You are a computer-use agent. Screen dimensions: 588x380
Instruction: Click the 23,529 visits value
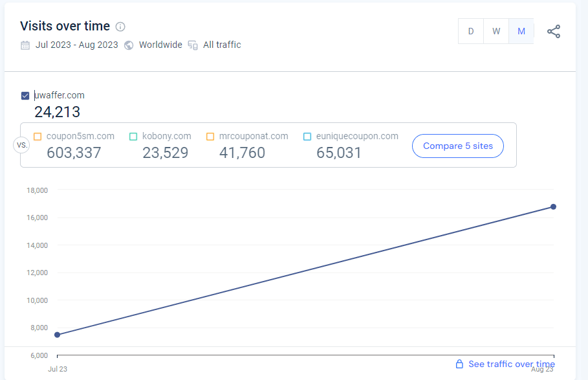(x=166, y=153)
